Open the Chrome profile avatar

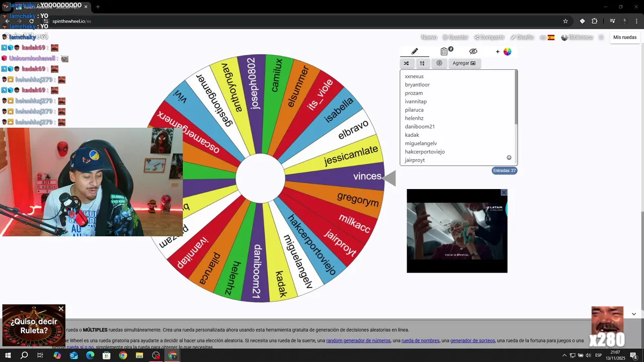[625, 21]
